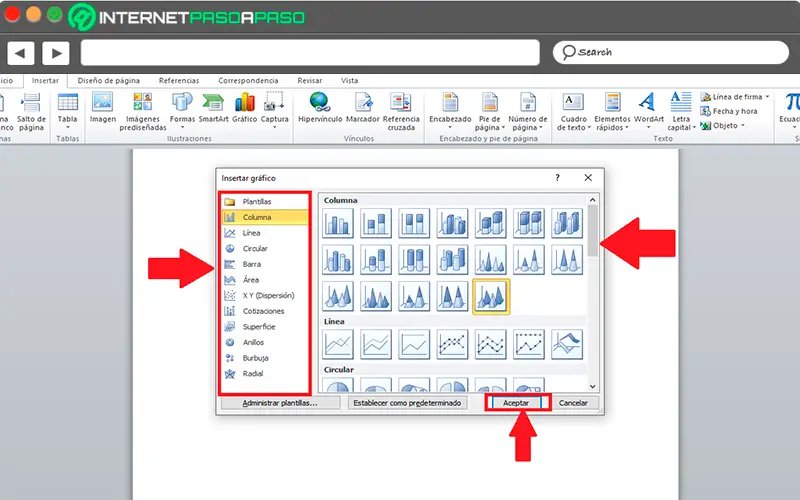
Task: Select the Columna chart category
Action: (265, 217)
